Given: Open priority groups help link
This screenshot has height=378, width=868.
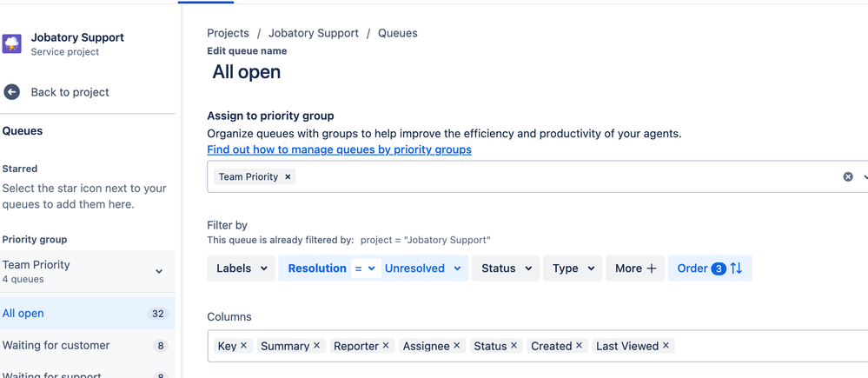Looking at the screenshot, I should (340, 149).
